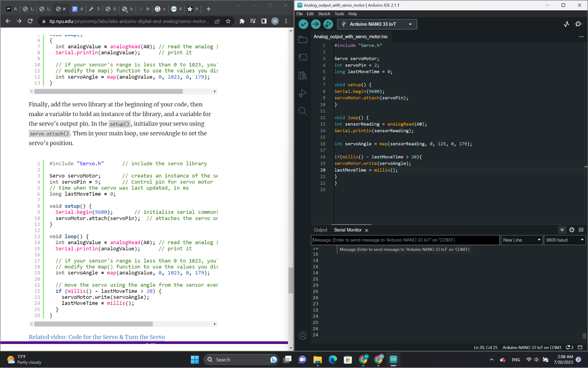
Task: Toggle Chrome side panel icon
Action: pyautogui.click(x=264, y=21)
